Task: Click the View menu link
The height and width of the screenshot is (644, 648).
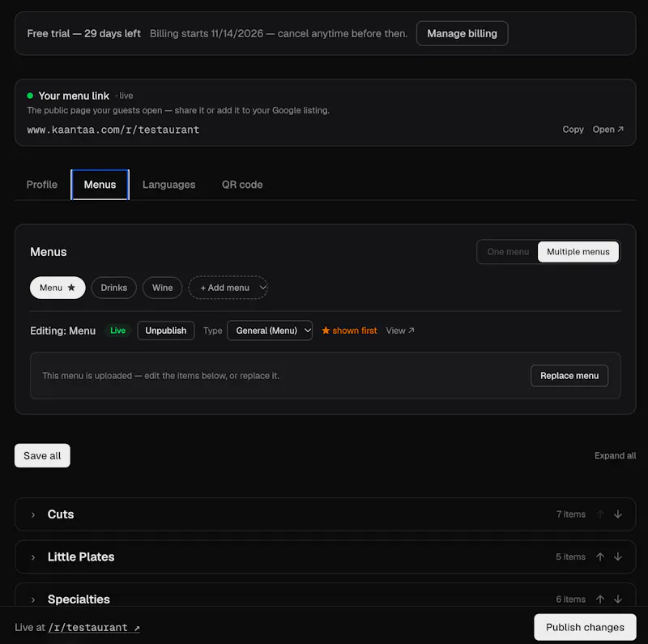Action: click(x=400, y=331)
